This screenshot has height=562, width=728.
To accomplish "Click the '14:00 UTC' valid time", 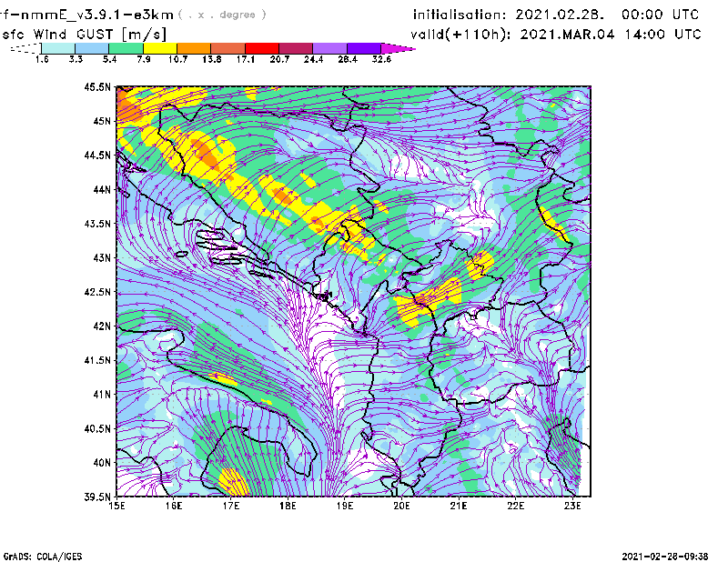I will click(x=662, y=35).
